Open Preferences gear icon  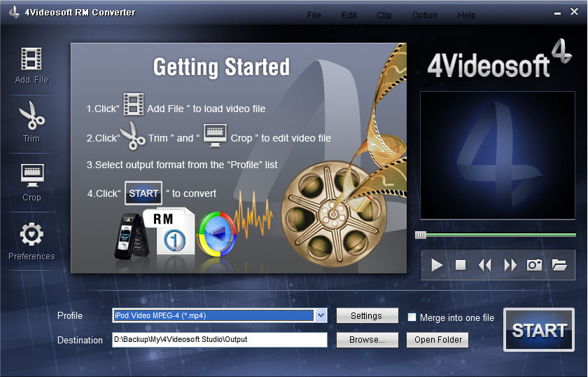(x=31, y=235)
